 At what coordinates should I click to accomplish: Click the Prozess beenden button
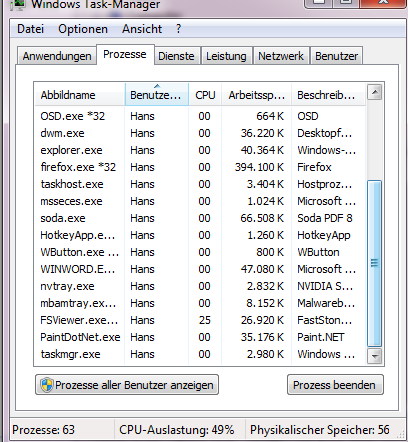(x=335, y=385)
